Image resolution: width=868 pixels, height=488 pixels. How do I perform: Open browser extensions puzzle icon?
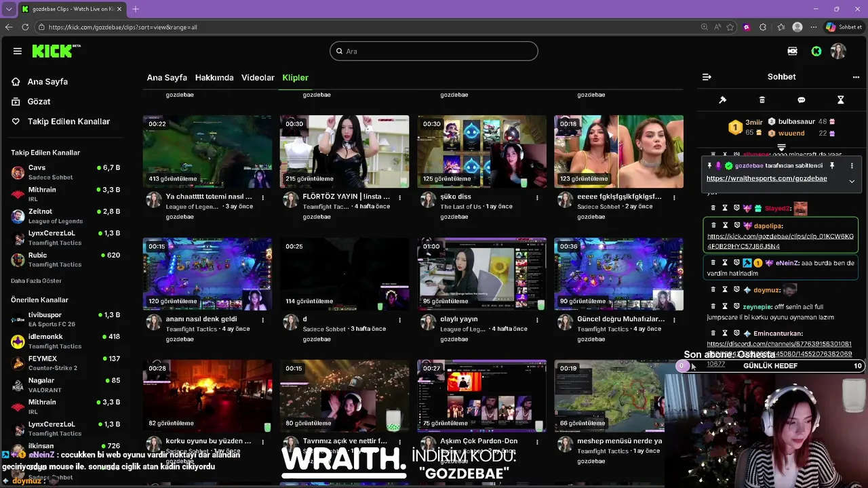763,27
